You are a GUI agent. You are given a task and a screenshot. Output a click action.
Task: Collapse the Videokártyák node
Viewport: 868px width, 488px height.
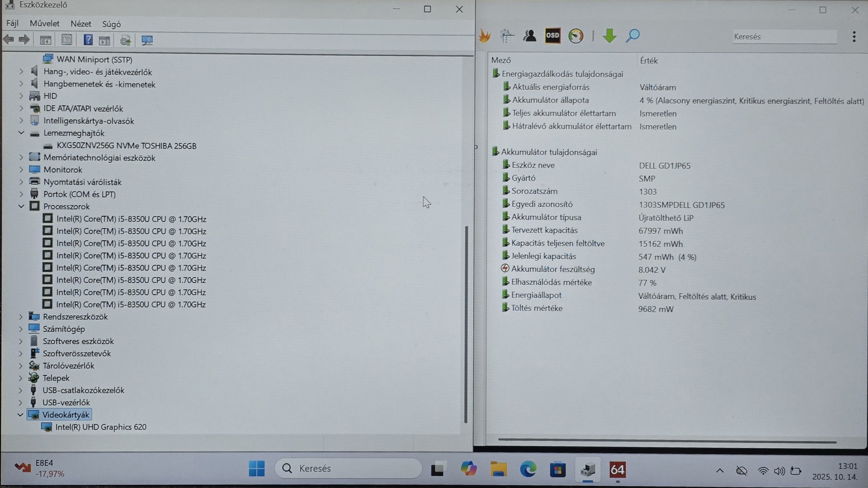point(20,415)
